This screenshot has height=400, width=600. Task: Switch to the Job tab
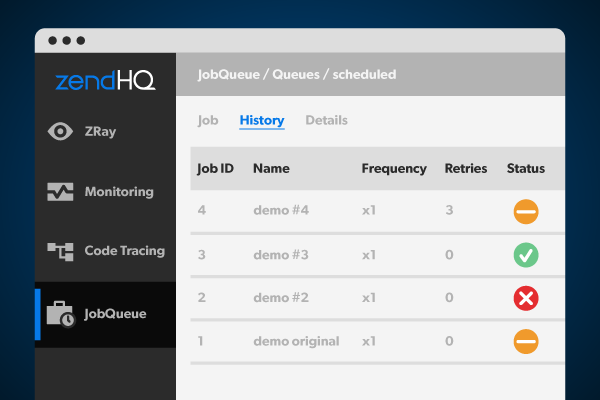point(208,121)
